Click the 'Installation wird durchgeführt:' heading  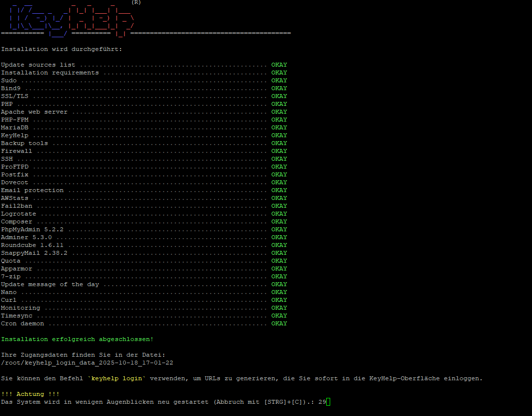61,49
